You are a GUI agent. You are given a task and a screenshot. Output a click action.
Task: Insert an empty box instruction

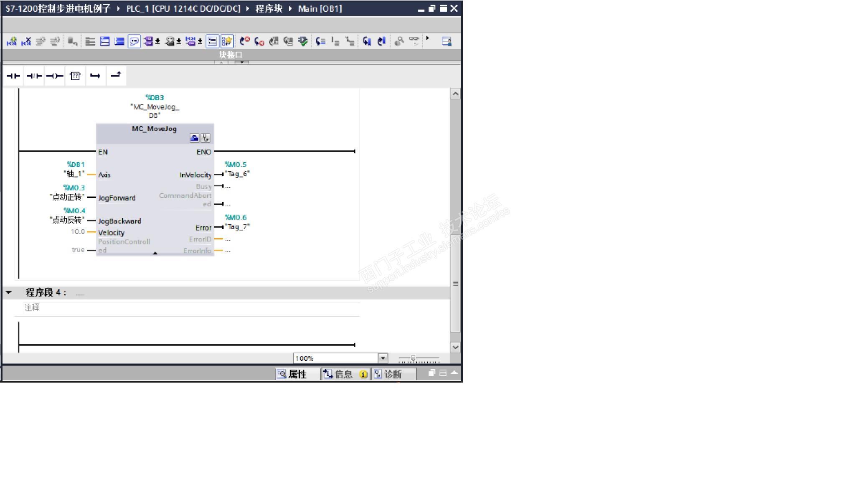(75, 76)
